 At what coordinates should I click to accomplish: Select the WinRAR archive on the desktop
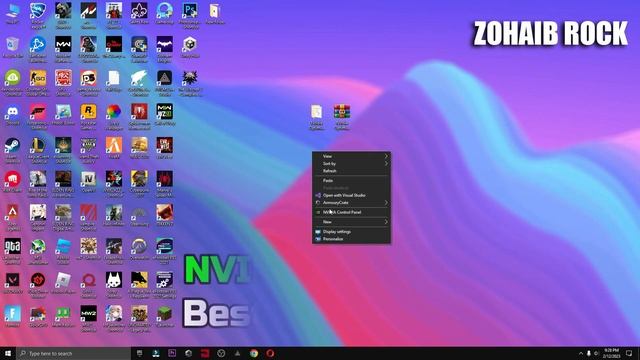(x=342, y=112)
